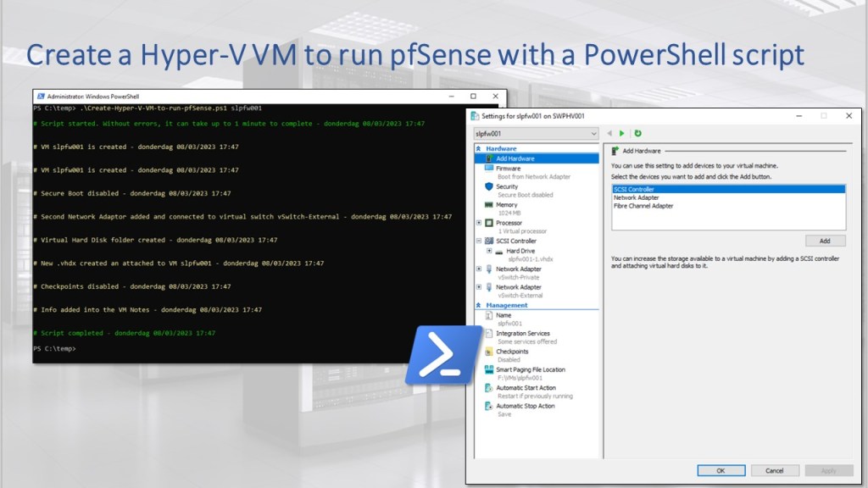Collapse the Hardware section header
The image size is (868, 488).
(479, 149)
